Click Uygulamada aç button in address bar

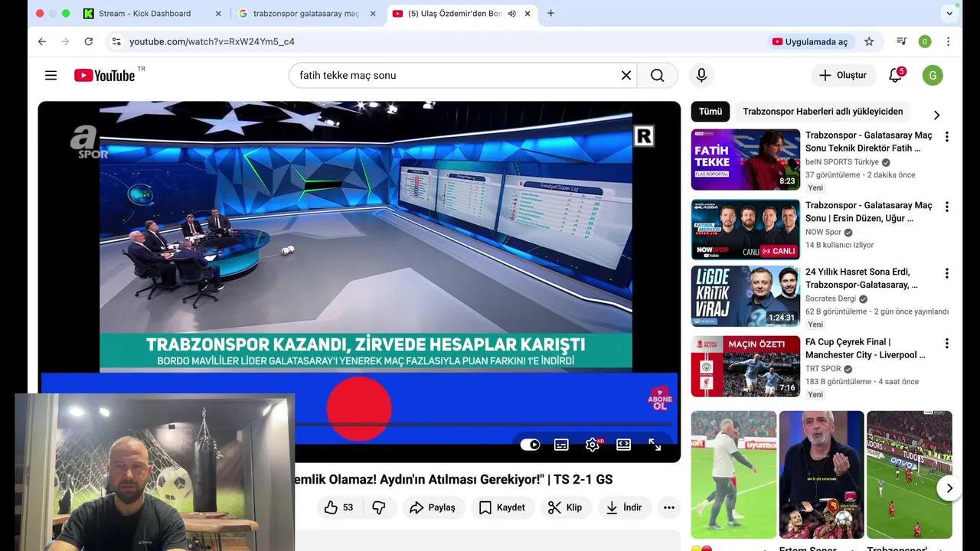pyautogui.click(x=810, y=41)
